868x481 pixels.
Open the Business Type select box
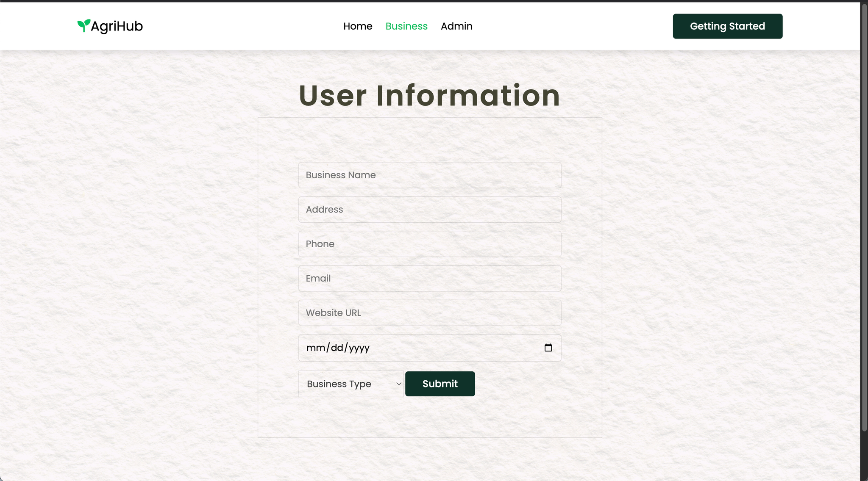(x=350, y=384)
